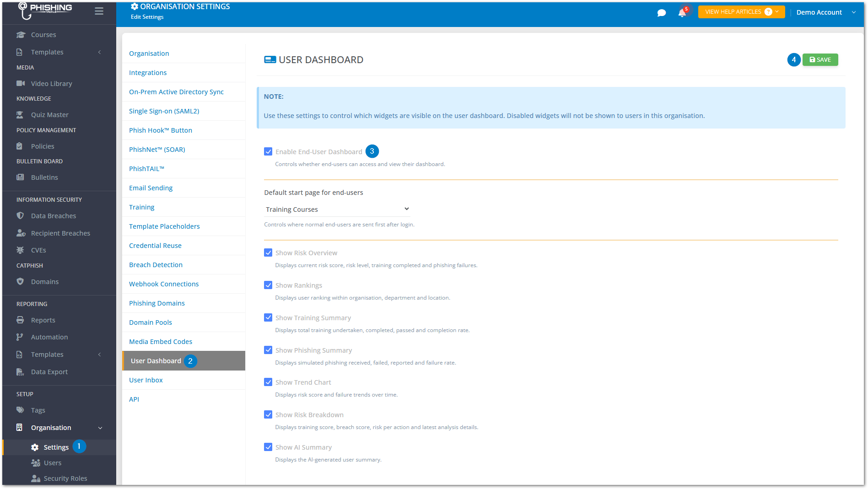Toggle Show Training Summary checkbox
Image resolution: width=868 pixels, height=489 pixels.
click(268, 317)
